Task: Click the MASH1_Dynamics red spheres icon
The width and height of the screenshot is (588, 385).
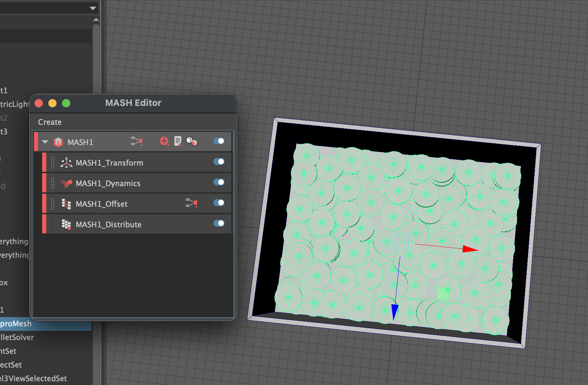Action: point(66,183)
